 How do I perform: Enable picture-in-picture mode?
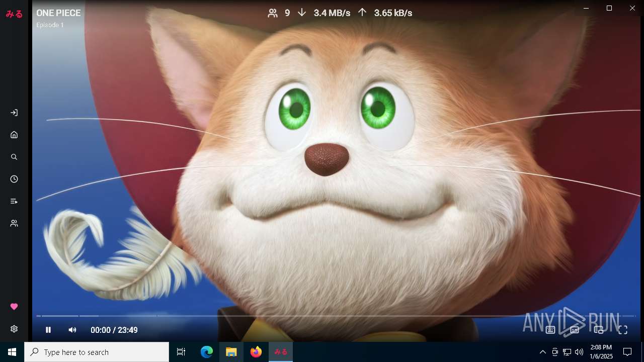click(599, 330)
